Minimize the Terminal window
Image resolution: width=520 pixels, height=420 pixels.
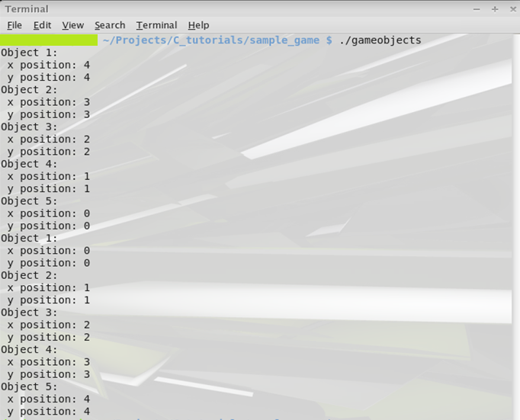point(475,9)
